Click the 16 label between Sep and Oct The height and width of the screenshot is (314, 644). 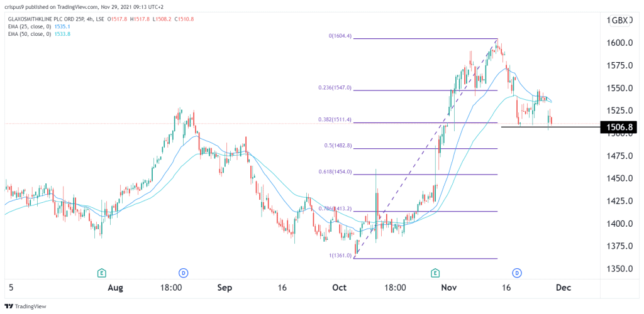[x=282, y=288]
